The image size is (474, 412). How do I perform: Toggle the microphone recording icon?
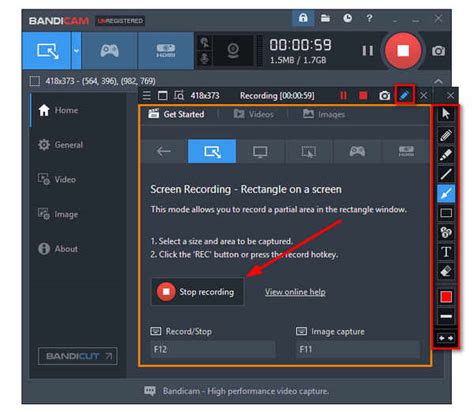coord(204,59)
